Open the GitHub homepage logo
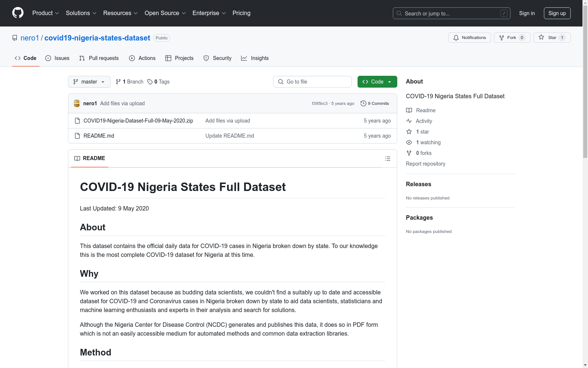 click(18, 13)
